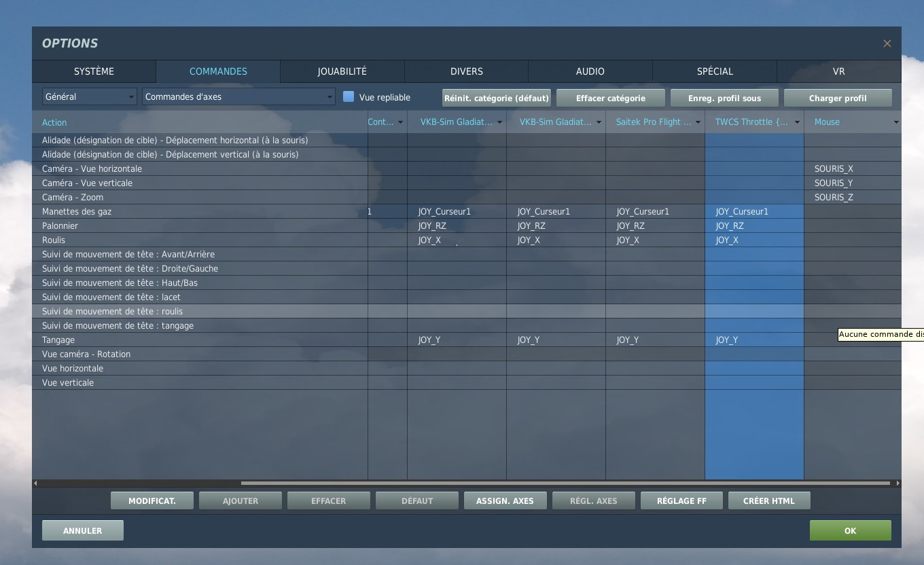
Task: Select the Caméra - Vue horizontale row
Action: click(466, 168)
